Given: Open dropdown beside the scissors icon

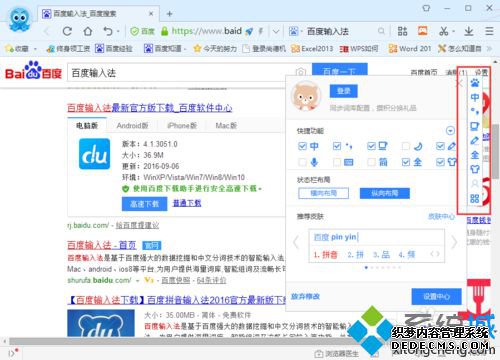Looking at the screenshot, I should [x=454, y=32].
